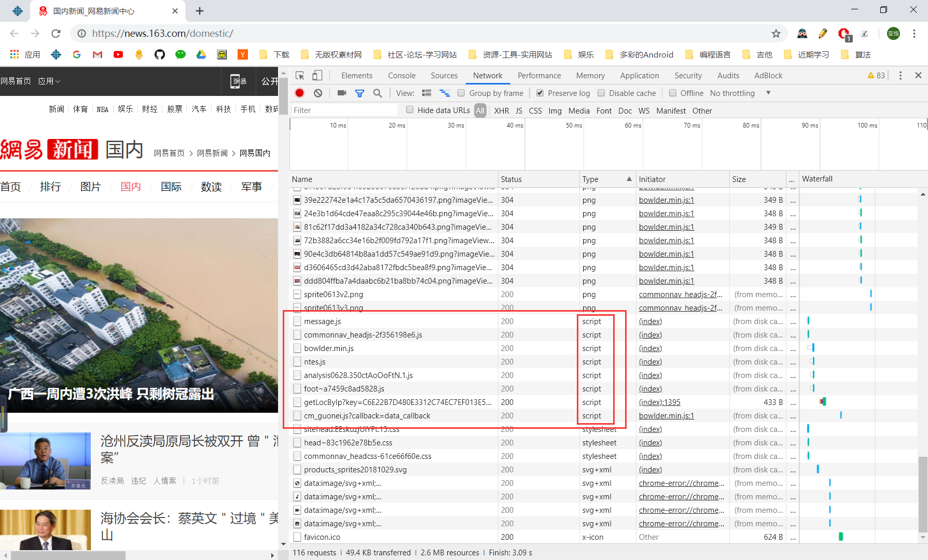Open DevTools customize menu (three dots)
928x560 pixels.
pos(901,76)
